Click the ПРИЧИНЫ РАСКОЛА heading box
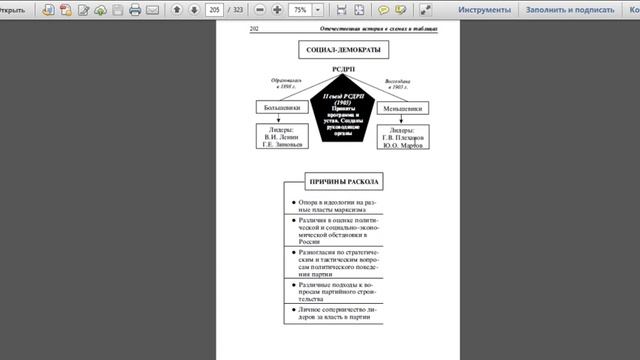Viewport: 640px width, 360px height. coord(344,182)
